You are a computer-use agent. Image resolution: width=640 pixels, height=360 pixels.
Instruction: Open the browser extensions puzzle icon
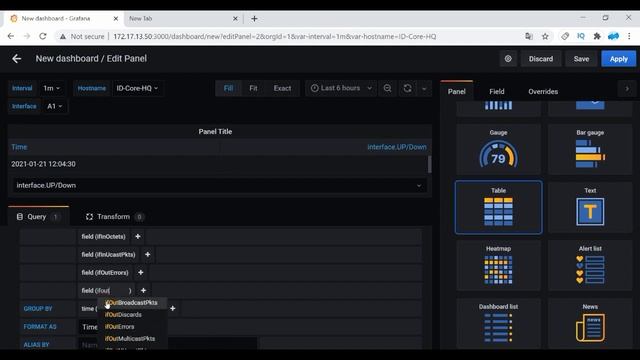coord(597,36)
